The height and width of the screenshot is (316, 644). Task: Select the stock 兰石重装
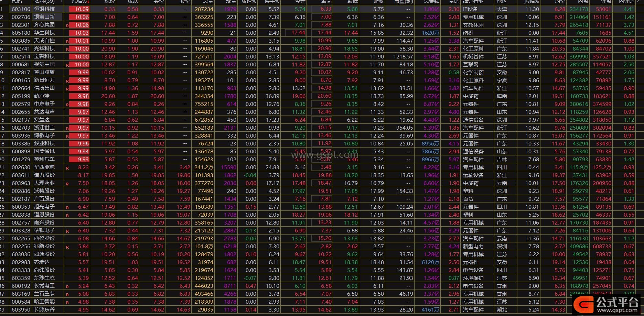[x=44, y=294]
